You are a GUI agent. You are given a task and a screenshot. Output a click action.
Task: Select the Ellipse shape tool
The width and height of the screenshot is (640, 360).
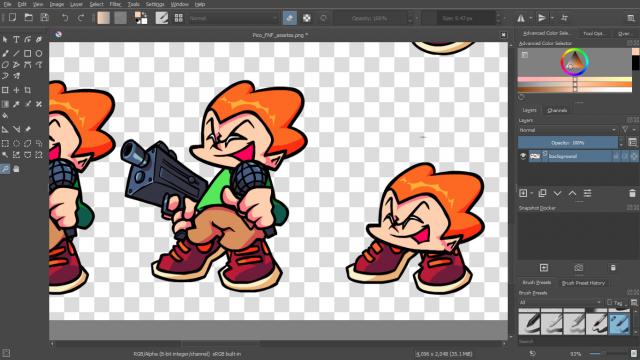[x=39, y=53]
